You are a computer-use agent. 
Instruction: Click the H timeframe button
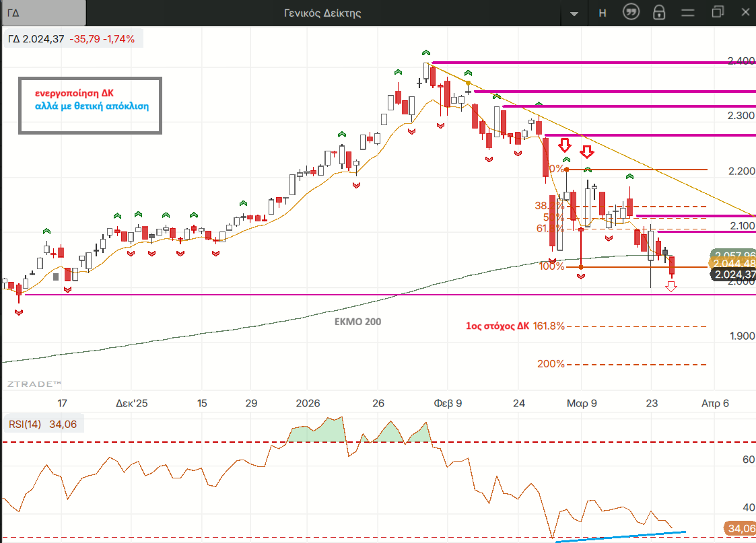pyautogui.click(x=603, y=13)
